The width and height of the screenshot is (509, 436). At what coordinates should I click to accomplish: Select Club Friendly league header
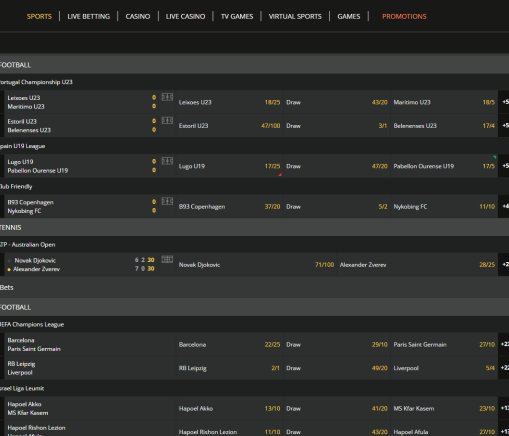point(254,186)
